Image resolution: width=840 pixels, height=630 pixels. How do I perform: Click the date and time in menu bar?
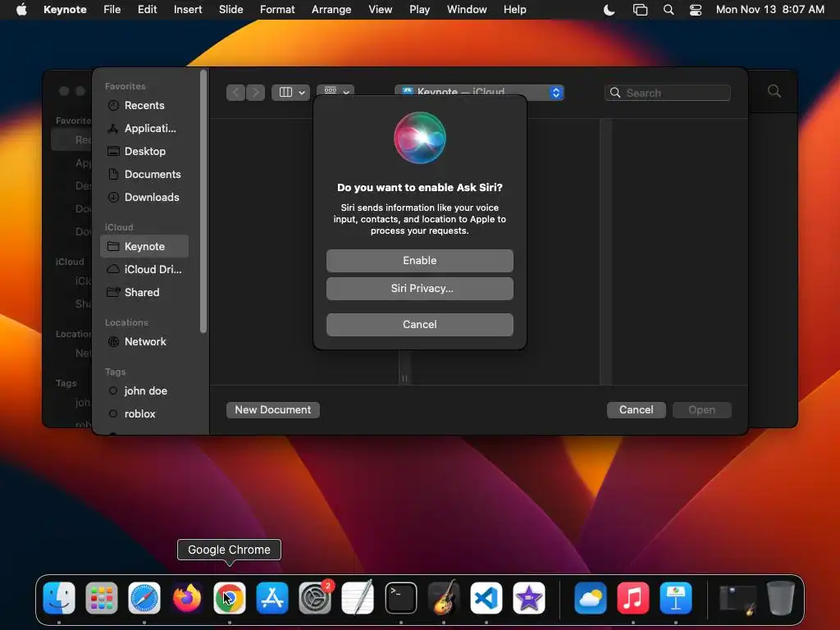point(769,10)
